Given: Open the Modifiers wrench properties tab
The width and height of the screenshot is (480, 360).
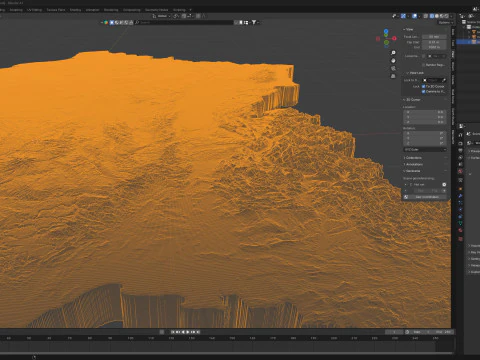Looking at the screenshot, I should [460, 196].
